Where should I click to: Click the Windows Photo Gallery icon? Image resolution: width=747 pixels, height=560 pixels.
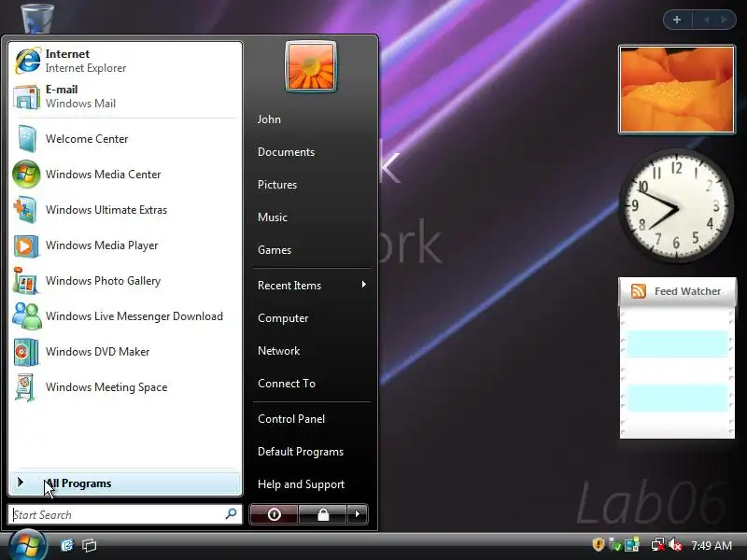coord(26,281)
